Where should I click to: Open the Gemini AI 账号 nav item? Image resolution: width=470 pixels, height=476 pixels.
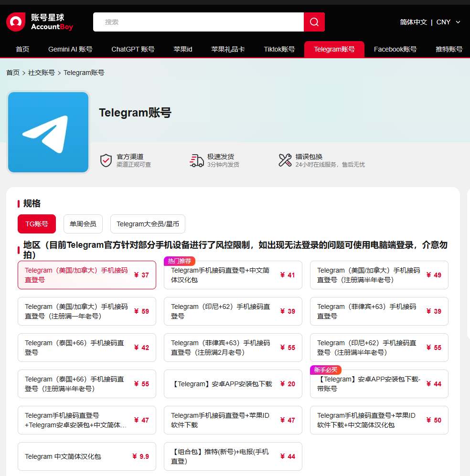(70, 49)
